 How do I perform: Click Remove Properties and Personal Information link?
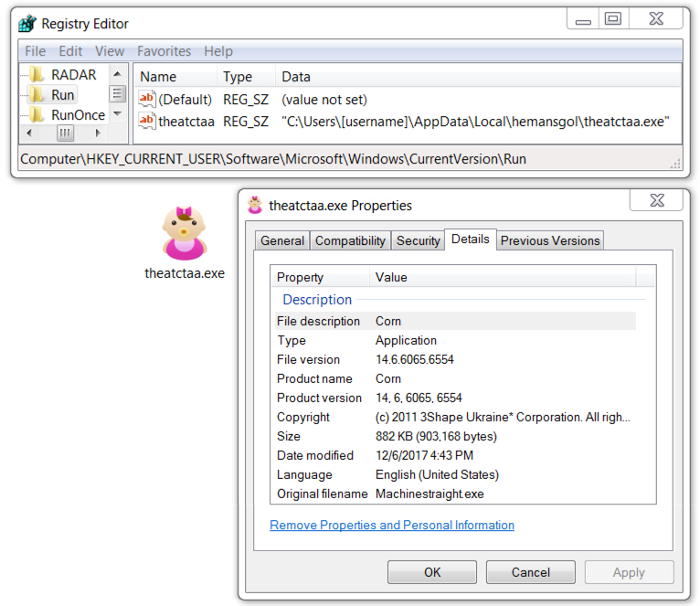392,525
